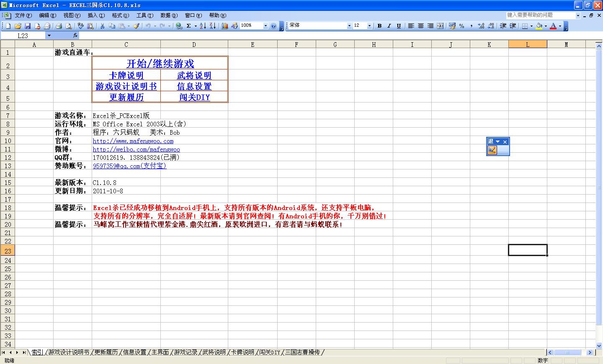Click Increase Indent icon
The width and height of the screenshot is (603, 364).
click(x=513, y=26)
